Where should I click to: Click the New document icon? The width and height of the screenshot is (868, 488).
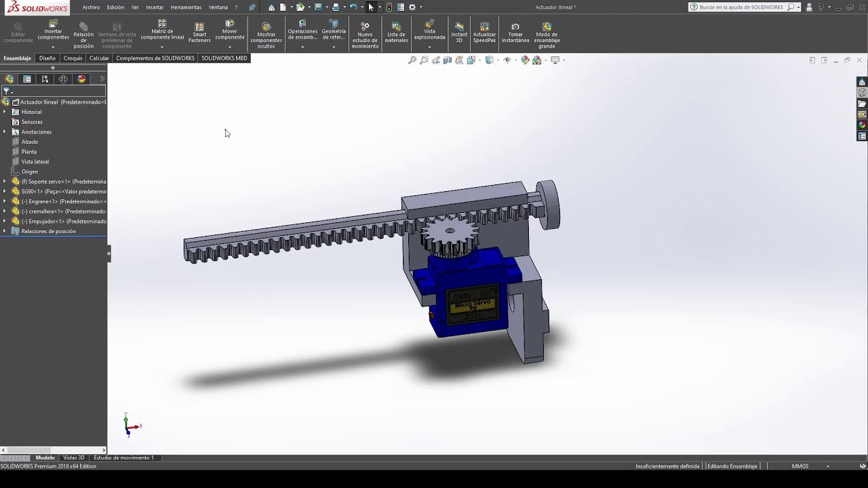283,7
